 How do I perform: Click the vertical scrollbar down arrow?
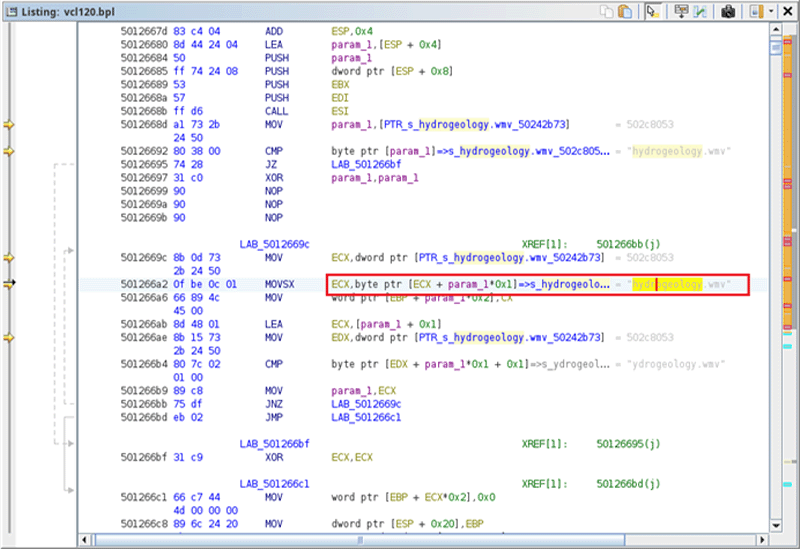tap(776, 525)
